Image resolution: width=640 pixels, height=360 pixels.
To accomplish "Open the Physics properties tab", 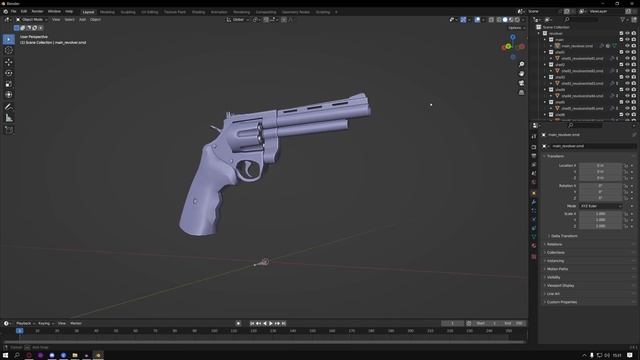I will (x=534, y=220).
